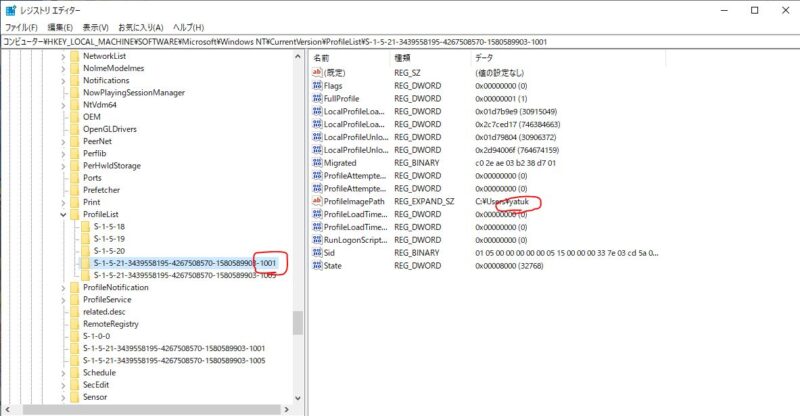Screen dimensions: 800x416
Task: Expand the PeerNet key
Action: pyautogui.click(x=63, y=142)
